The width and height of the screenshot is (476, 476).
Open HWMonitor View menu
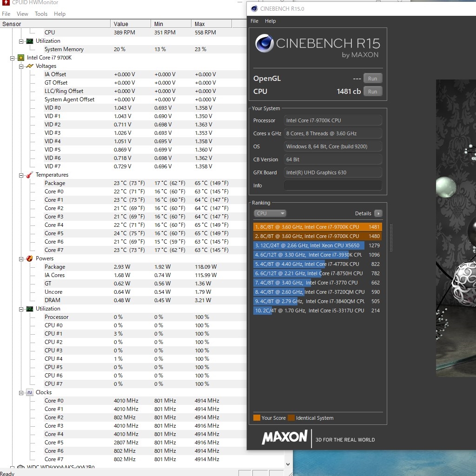[22, 13]
